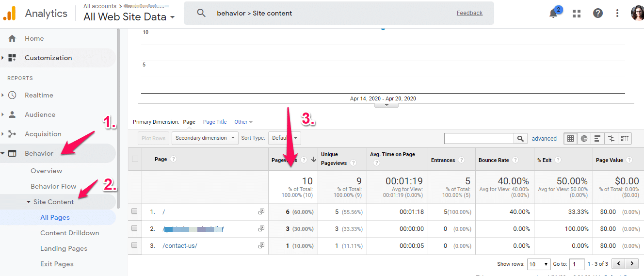Viewport: 644px width, 276px height.
Task: Select the data table view icon
Action: pyautogui.click(x=571, y=138)
